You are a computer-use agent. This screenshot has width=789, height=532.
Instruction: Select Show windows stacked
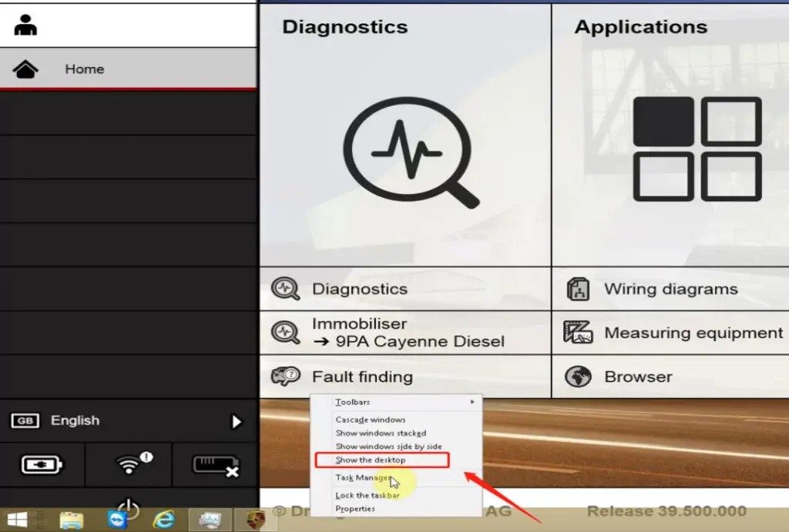coord(396,433)
